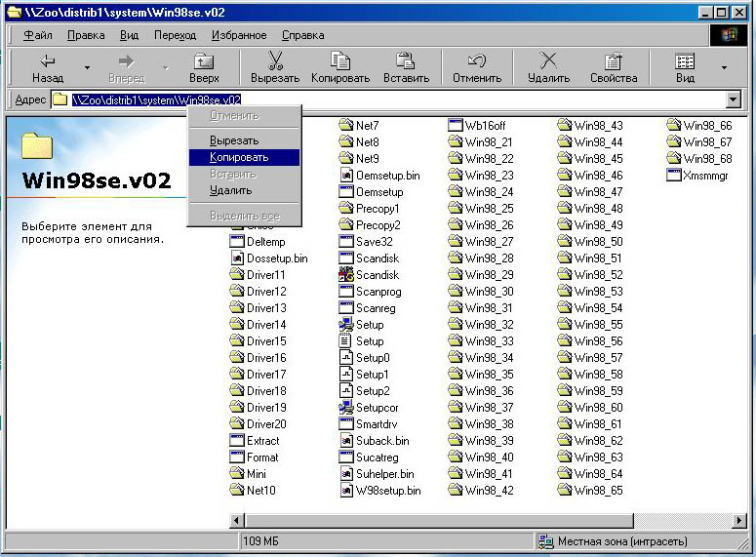The height and width of the screenshot is (557, 756).
Task: Open the Файл menu
Action: pyautogui.click(x=38, y=35)
